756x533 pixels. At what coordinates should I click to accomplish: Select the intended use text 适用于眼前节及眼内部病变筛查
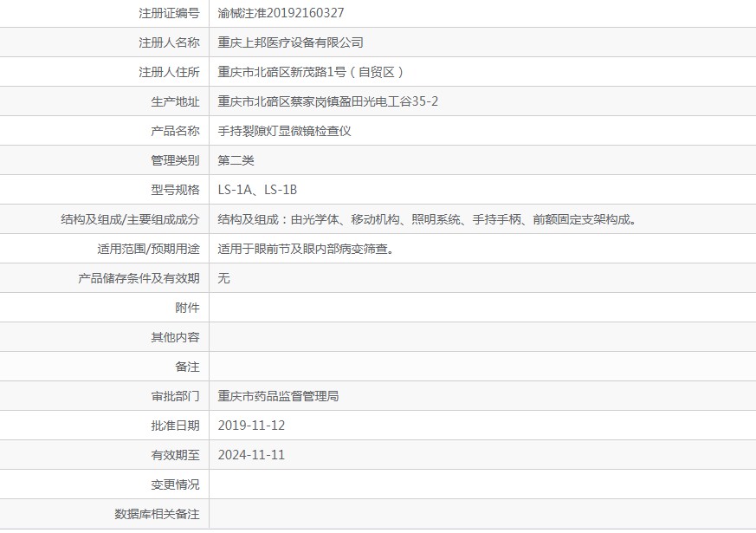click(x=307, y=249)
